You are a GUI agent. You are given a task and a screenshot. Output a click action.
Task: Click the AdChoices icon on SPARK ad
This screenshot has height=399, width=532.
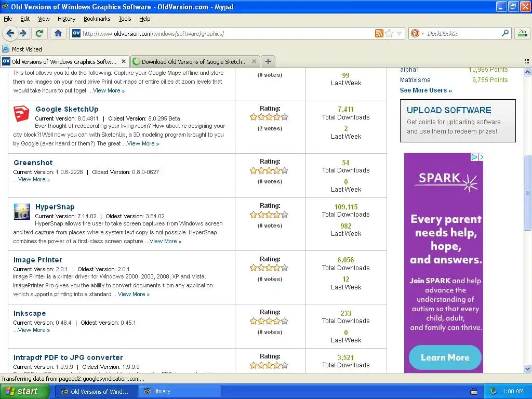click(x=474, y=157)
